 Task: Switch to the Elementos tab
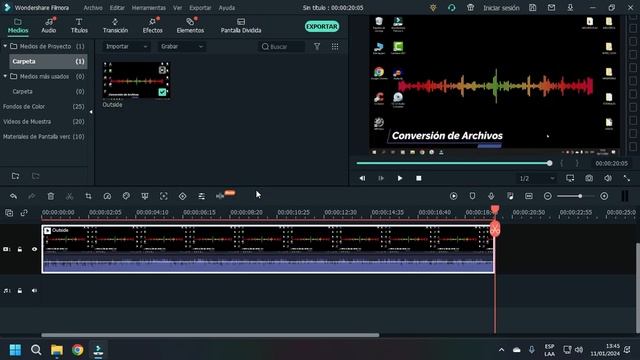[190, 25]
